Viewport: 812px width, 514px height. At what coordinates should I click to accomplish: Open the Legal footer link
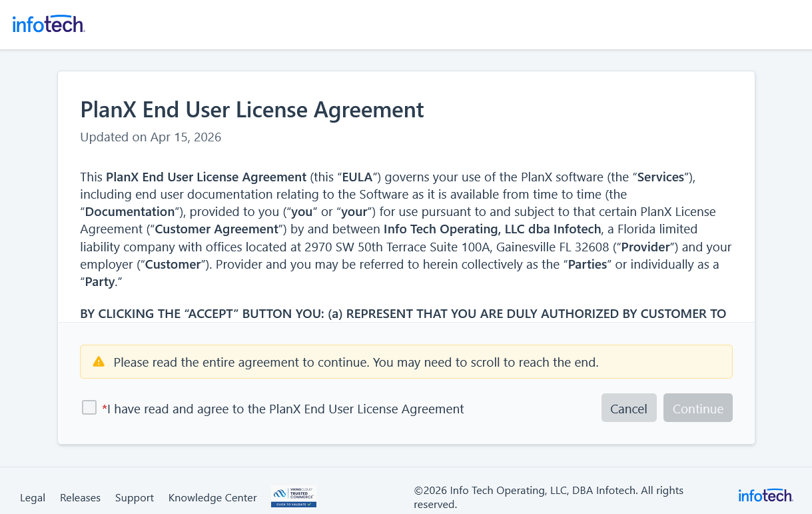pos(33,497)
